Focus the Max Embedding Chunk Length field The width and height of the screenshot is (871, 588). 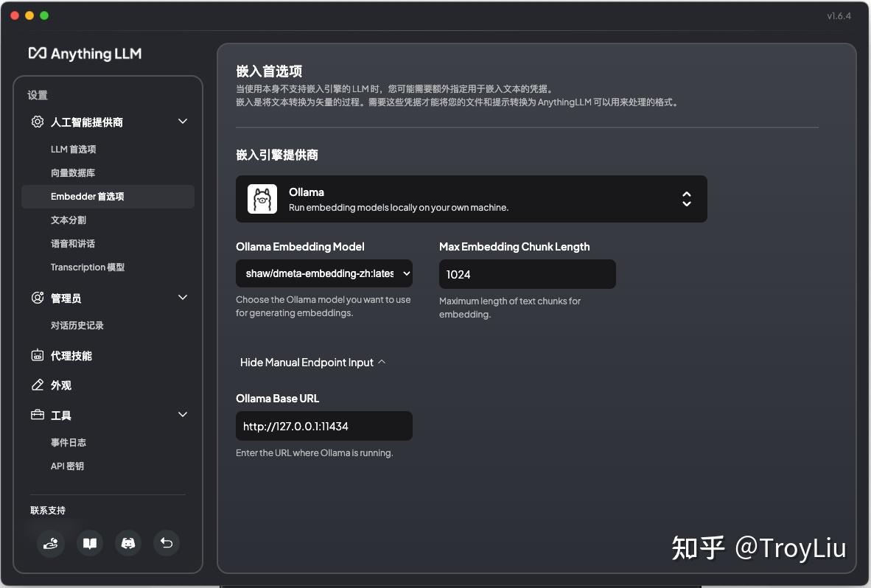[527, 273]
